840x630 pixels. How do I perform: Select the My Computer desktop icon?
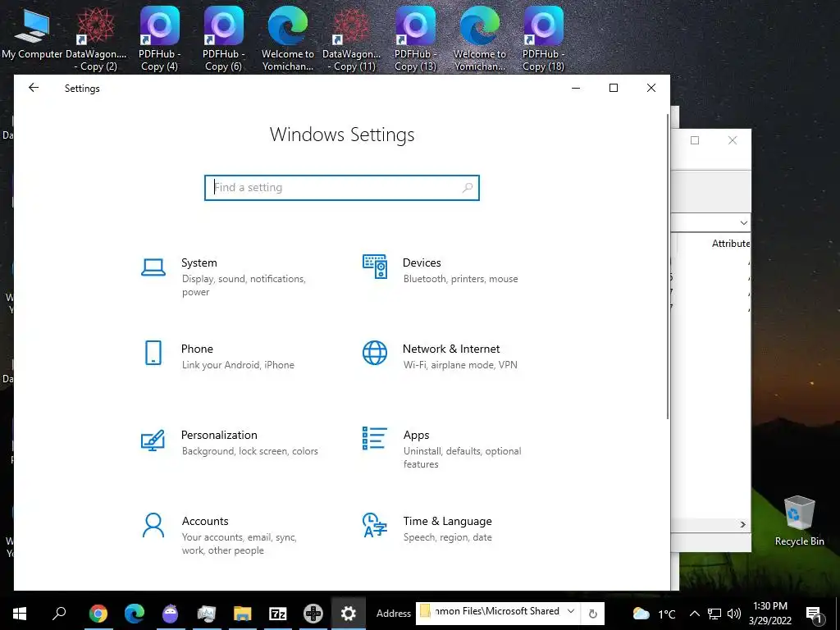(32, 34)
